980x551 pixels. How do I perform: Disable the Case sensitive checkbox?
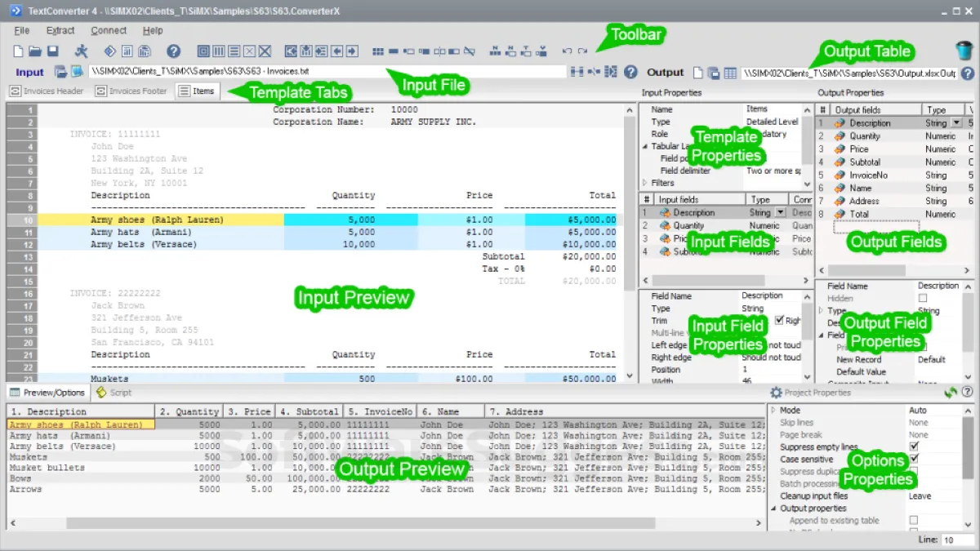point(914,460)
